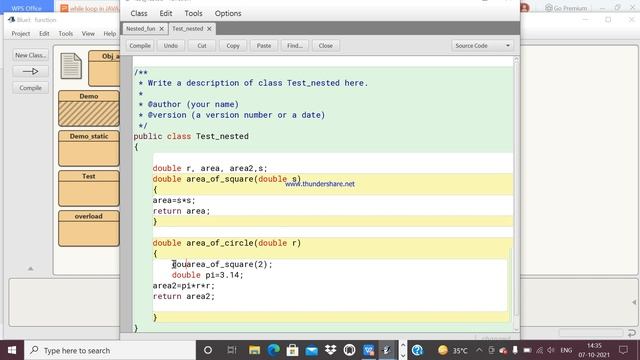Viewport: 640px width, 360px height.
Task: Select the Demo class box
Action: tap(89, 108)
